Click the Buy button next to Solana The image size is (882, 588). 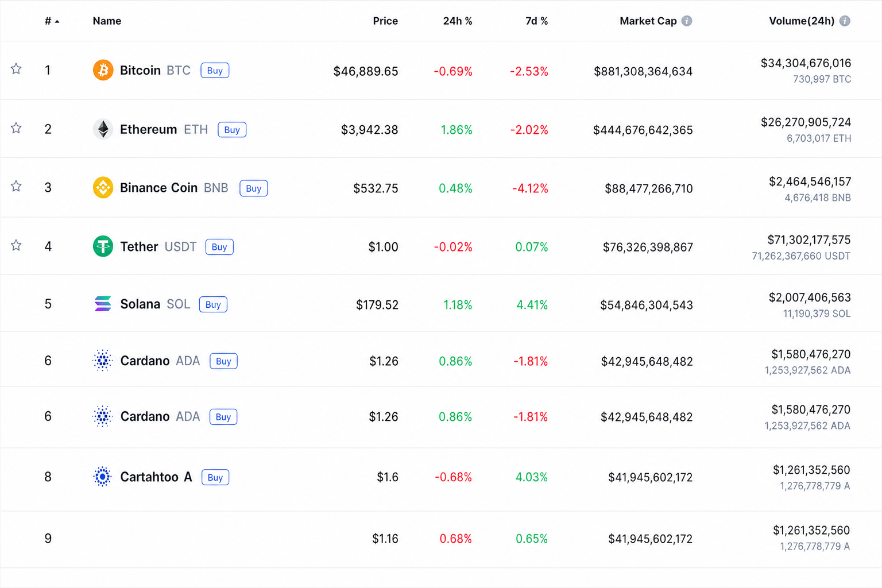[213, 304]
